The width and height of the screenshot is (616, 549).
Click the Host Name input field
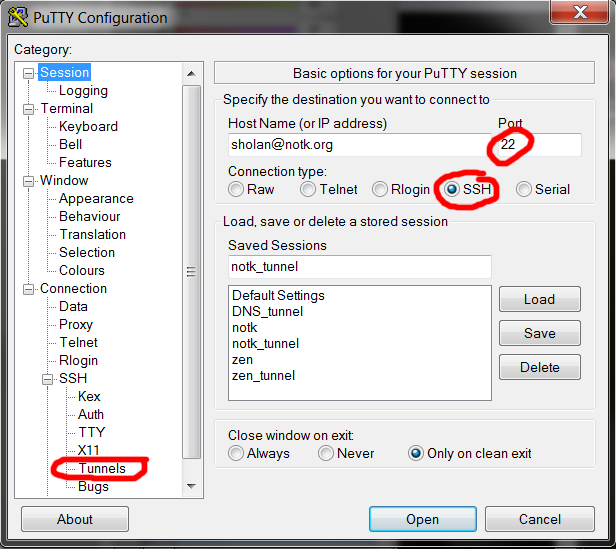(x=359, y=145)
